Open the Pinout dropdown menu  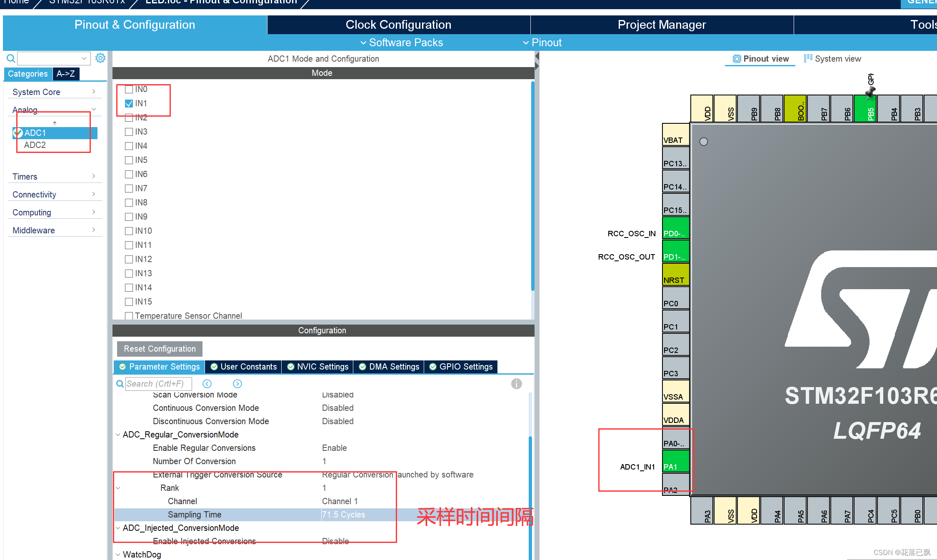(542, 42)
